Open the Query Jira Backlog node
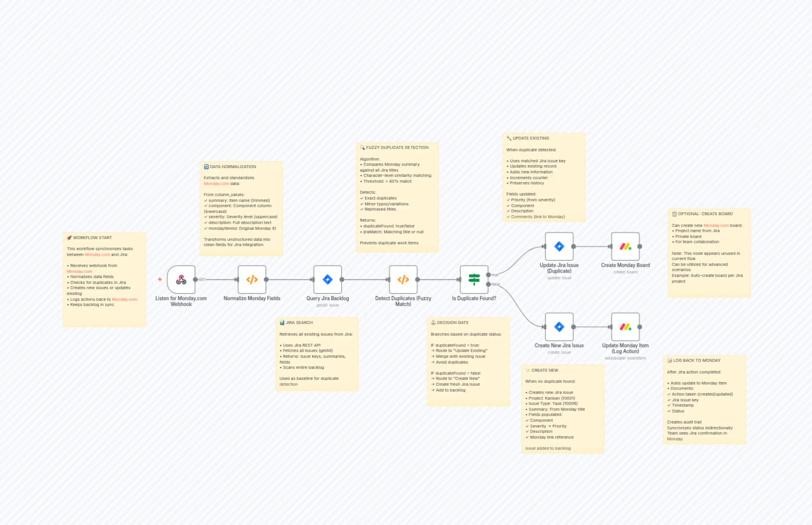 pos(328,280)
